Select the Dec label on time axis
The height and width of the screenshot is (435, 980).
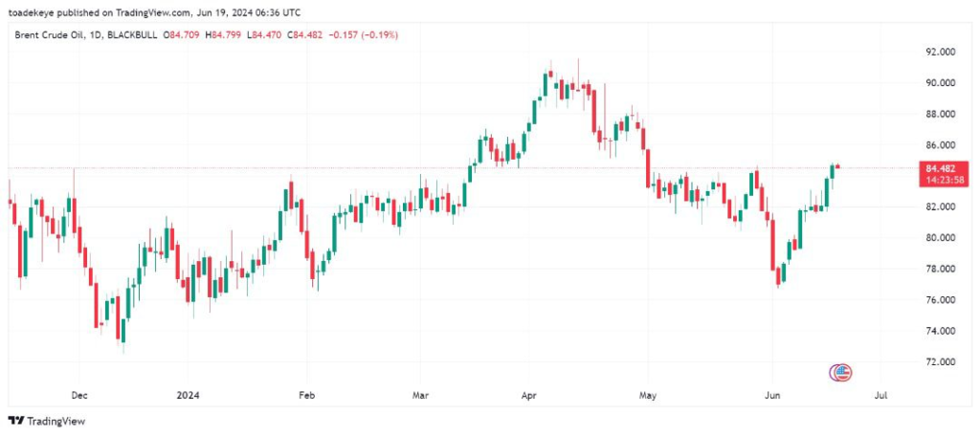pos(79,393)
